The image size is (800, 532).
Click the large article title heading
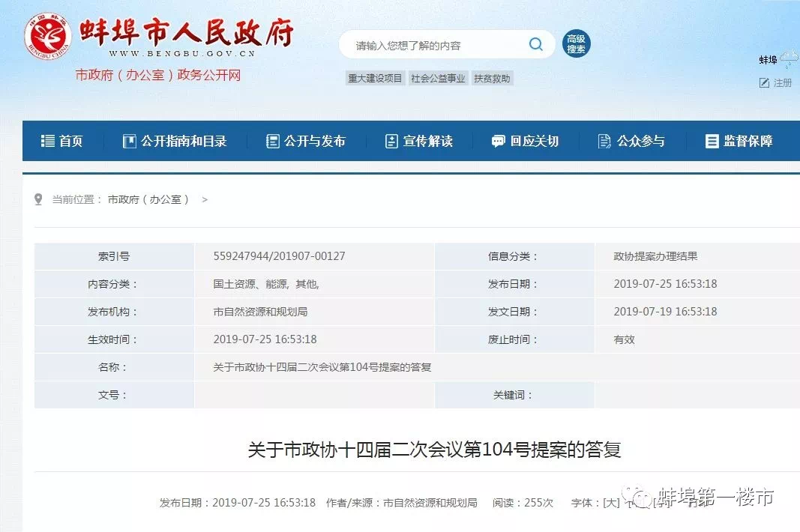[434, 450]
